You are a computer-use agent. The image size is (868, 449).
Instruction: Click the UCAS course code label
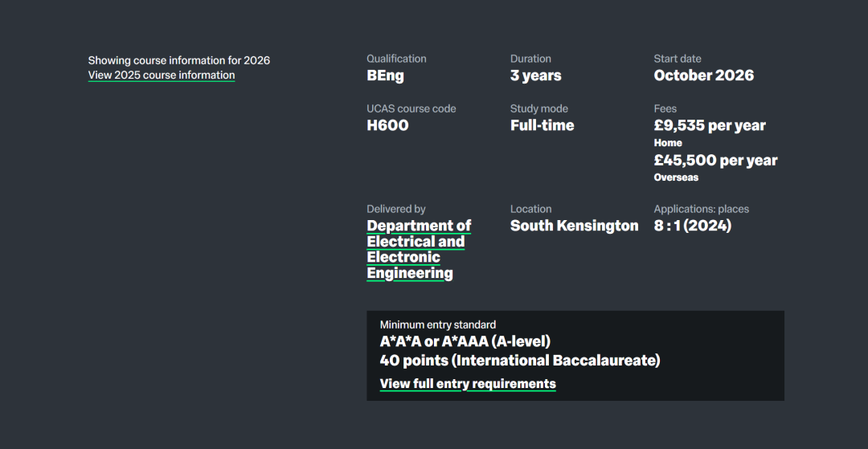[x=411, y=108]
